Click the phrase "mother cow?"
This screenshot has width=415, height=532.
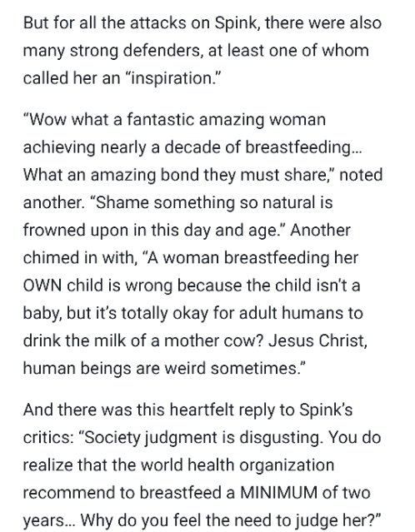(214, 341)
